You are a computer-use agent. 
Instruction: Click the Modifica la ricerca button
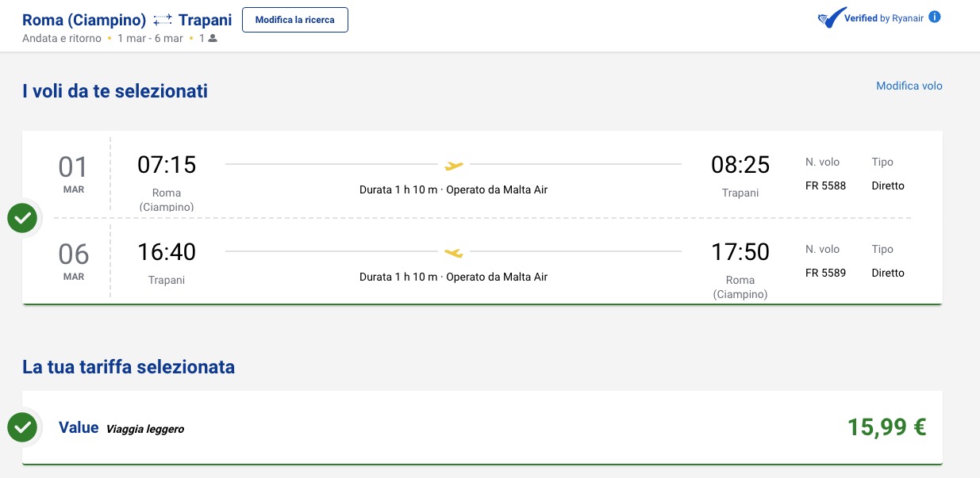(x=295, y=20)
